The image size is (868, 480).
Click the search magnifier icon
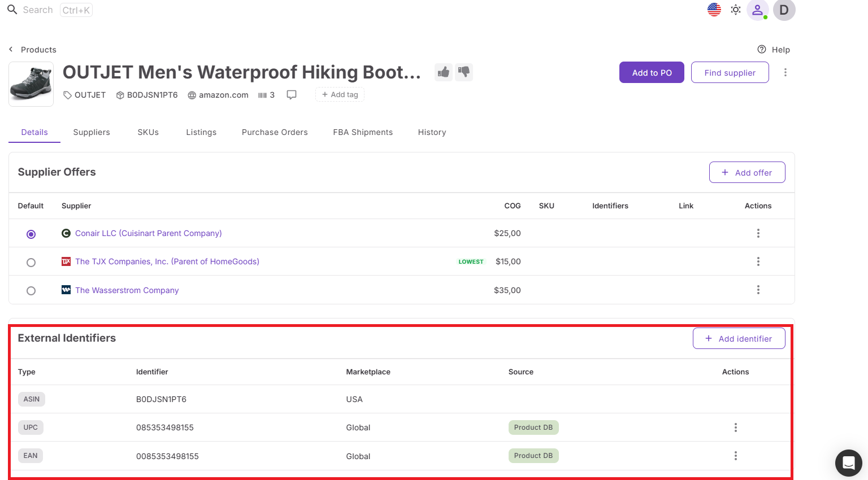(12, 10)
